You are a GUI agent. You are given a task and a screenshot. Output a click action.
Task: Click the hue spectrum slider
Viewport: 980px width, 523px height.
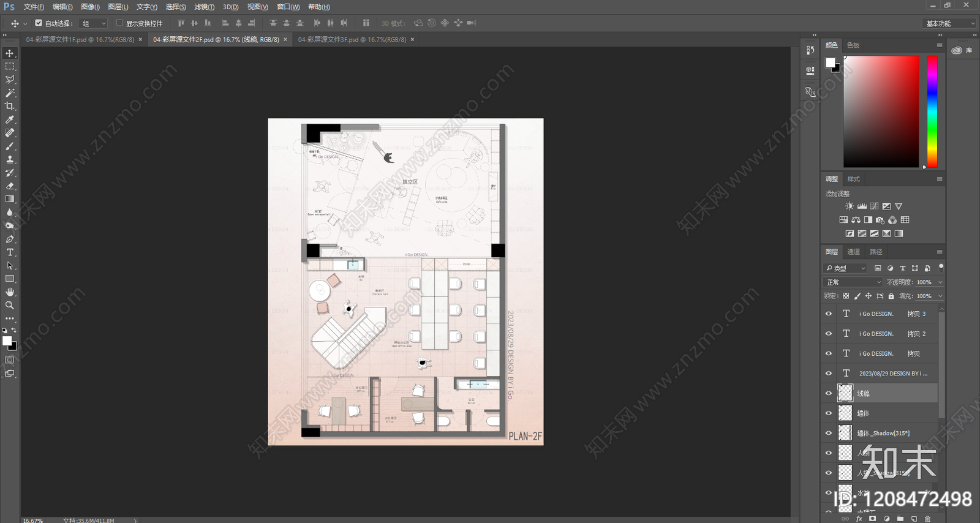coord(932,111)
